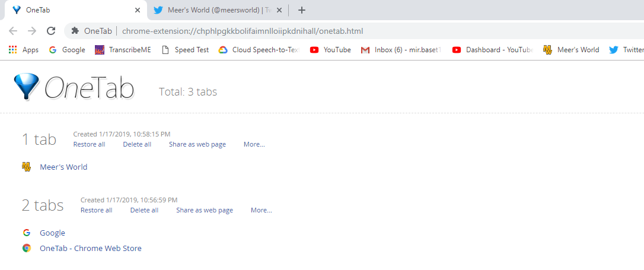Click the 'Total: 3 tabs' text
This screenshot has height=270, width=644.
188,91
